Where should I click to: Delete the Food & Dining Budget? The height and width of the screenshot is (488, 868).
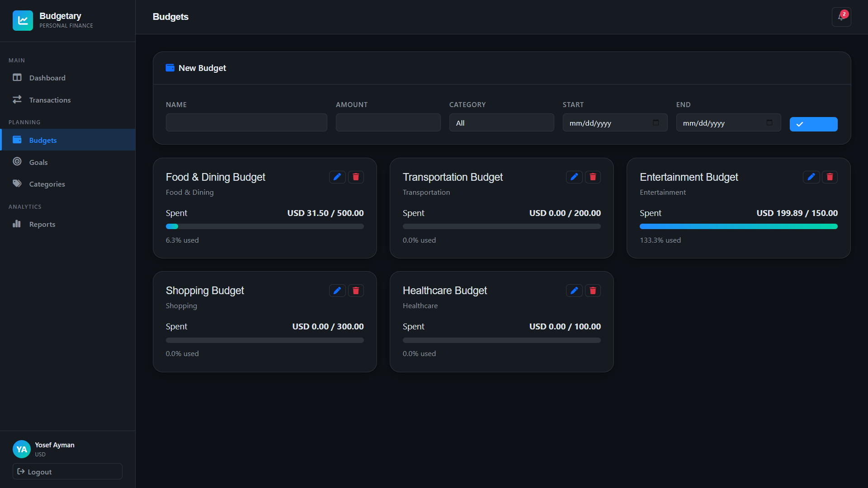[x=356, y=177]
